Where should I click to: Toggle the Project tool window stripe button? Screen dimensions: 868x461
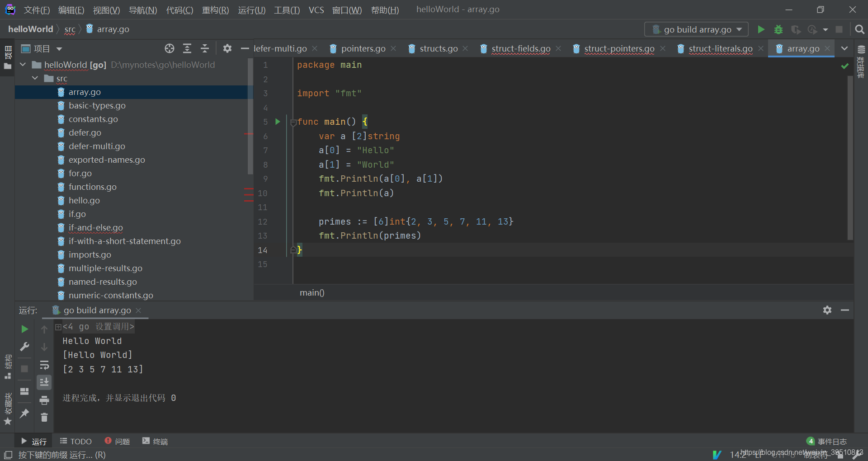8,57
